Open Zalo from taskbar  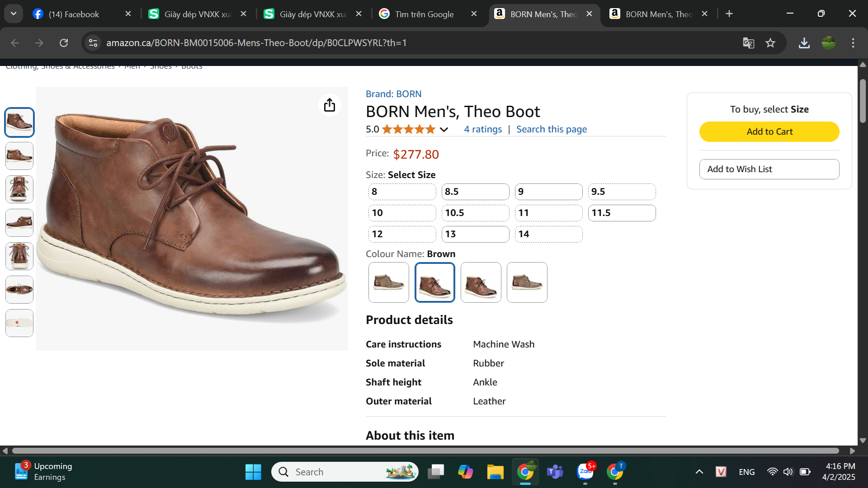coord(585,472)
